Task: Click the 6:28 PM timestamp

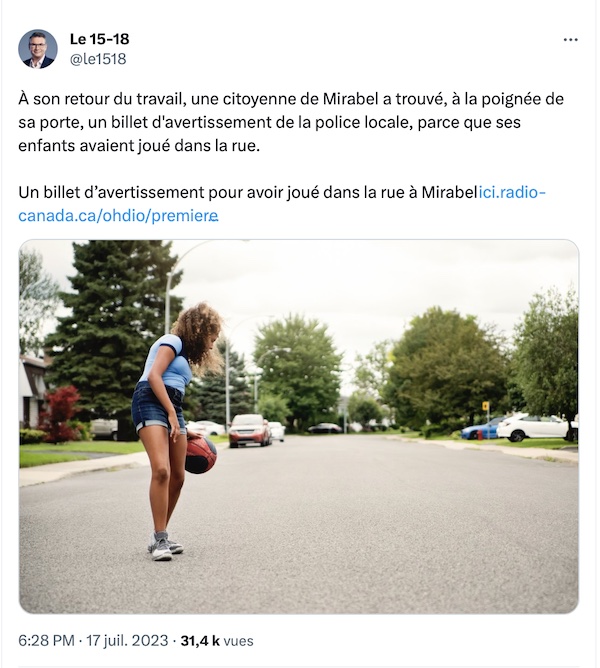Action: [x=46, y=641]
